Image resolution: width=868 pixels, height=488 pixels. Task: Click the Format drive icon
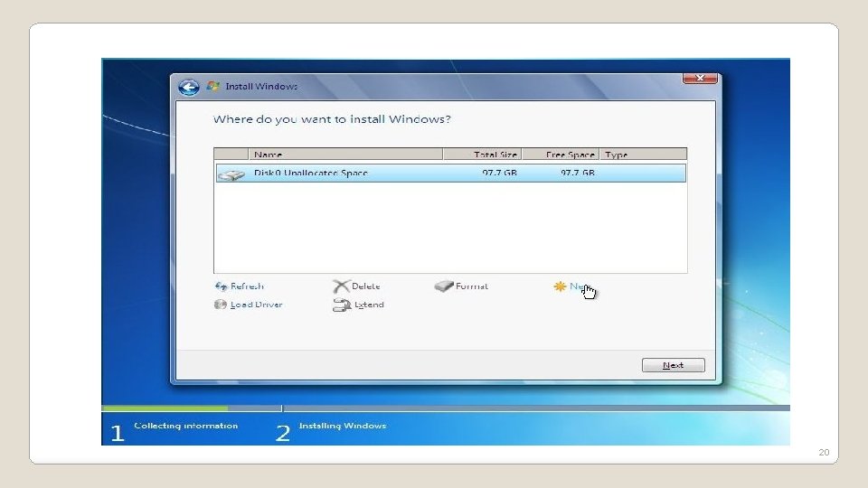[x=443, y=286]
